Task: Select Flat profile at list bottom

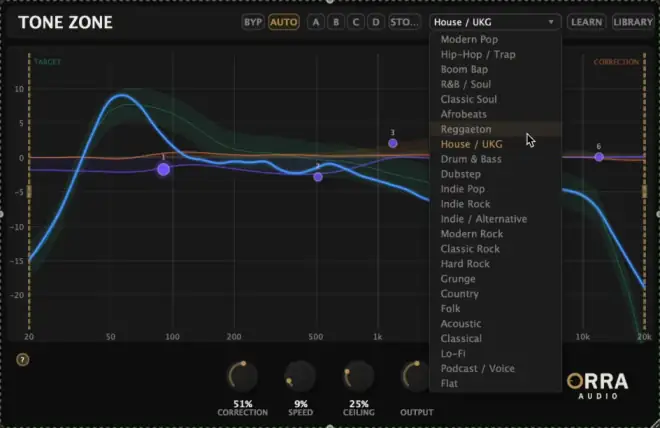Action: pos(495,383)
